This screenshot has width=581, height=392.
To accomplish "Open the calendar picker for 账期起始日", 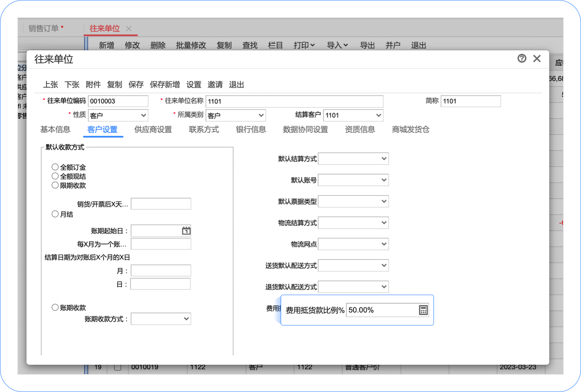I will pyautogui.click(x=186, y=231).
